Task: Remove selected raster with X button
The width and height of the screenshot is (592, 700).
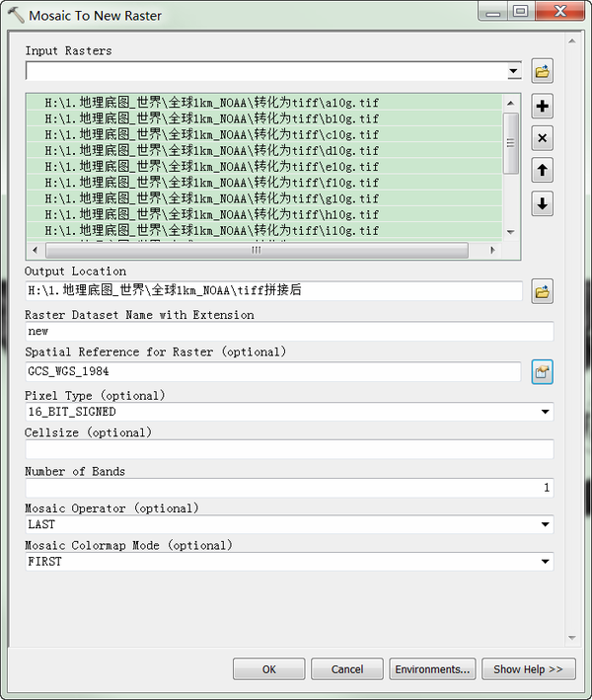Action: tap(542, 138)
